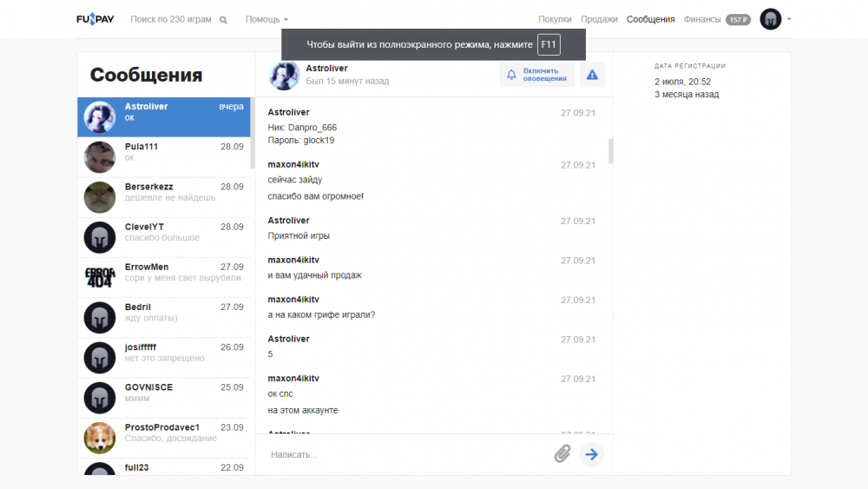Click sender name Astroliver above 'Приятной игры'
Screen dimensions: 868x489
click(x=288, y=221)
